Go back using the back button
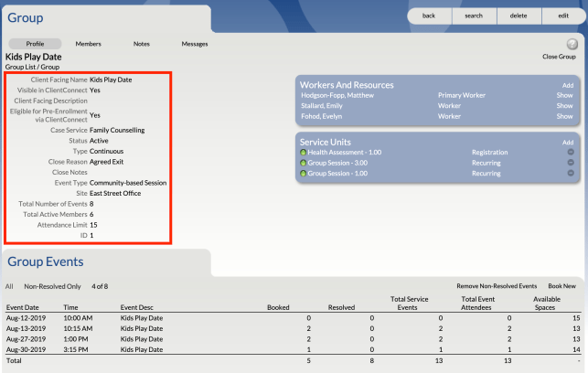Screen dimensions: 588x373 429,16
